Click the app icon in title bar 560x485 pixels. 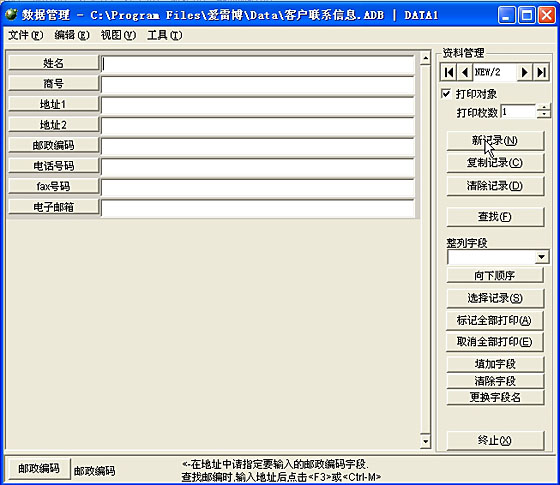tap(11, 14)
